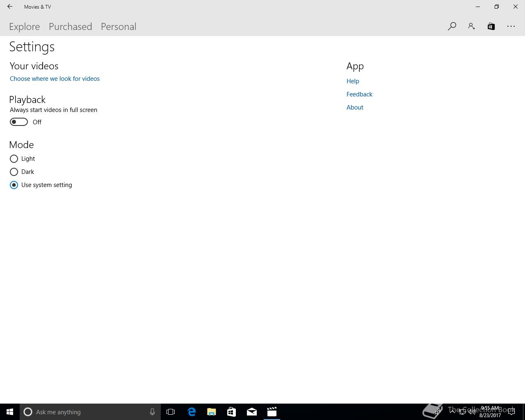
Task: Click the Movies & TV taskbar icon
Action: (272, 412)
